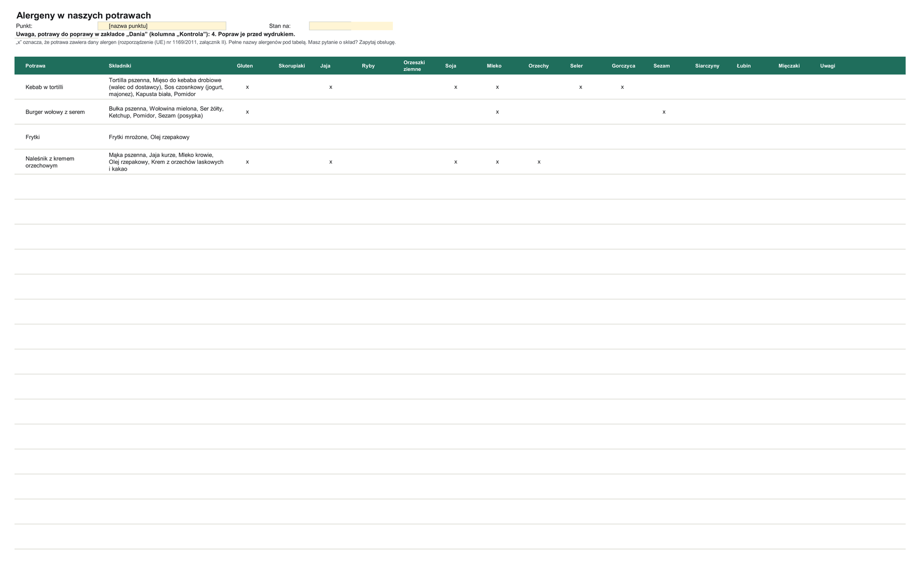Click the 'Siarczyny' column header

pyautogui.click(x=707, y=66)
